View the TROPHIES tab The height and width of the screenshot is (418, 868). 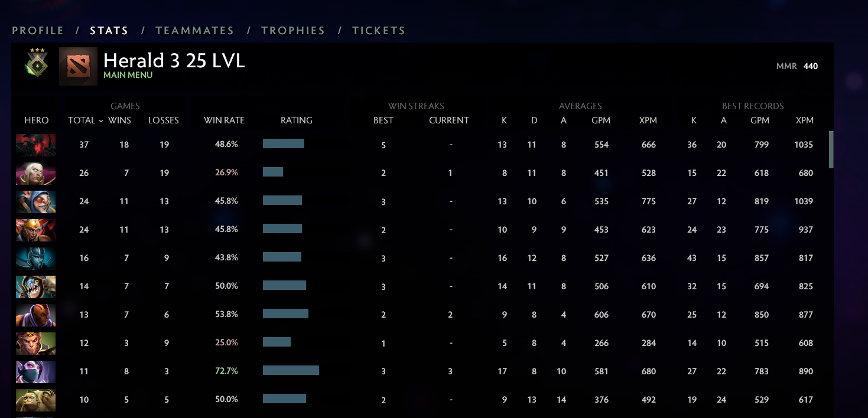click(293, 30)
